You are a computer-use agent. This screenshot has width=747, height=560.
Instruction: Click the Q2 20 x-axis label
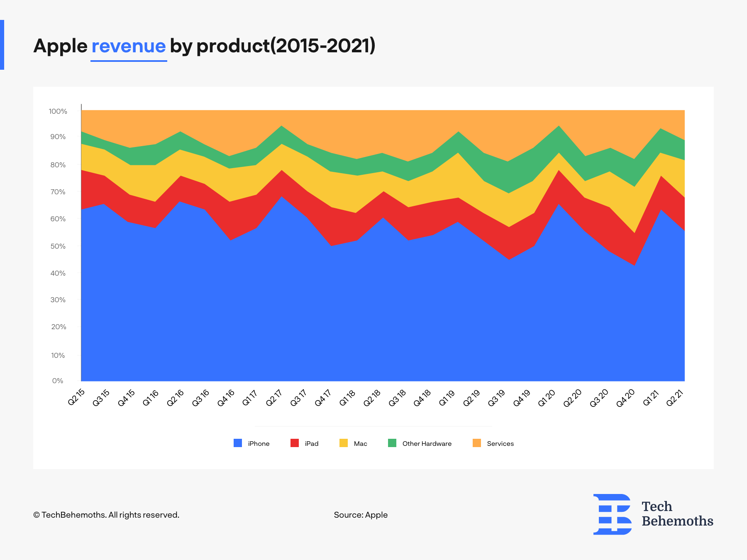[573, 397]
